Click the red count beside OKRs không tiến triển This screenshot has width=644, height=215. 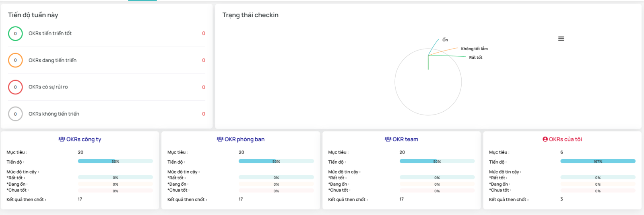click(203, 114)
